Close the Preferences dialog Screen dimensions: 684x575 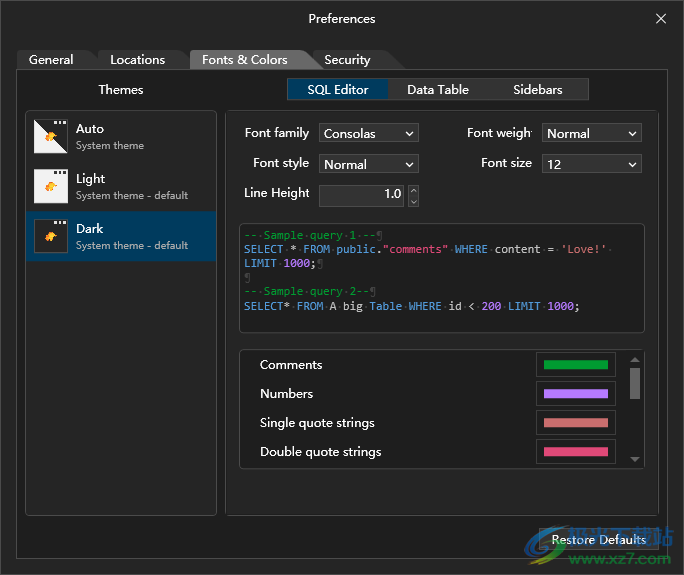point(660,18)
